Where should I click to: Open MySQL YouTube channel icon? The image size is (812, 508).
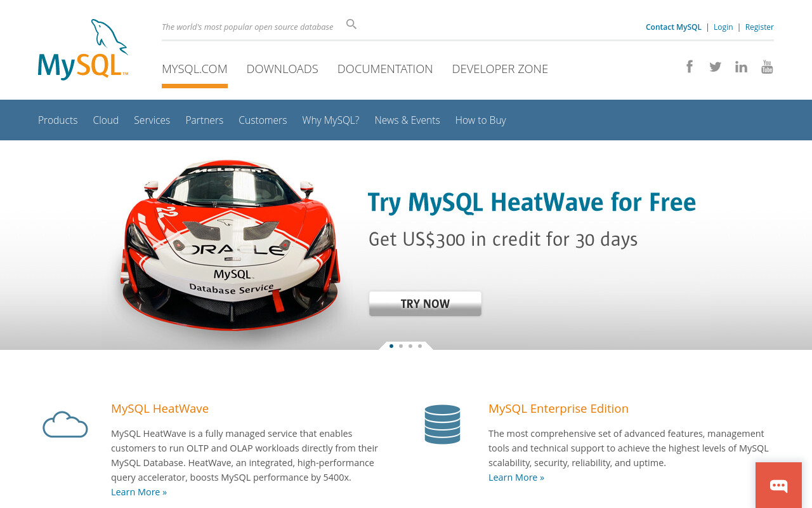767,67
